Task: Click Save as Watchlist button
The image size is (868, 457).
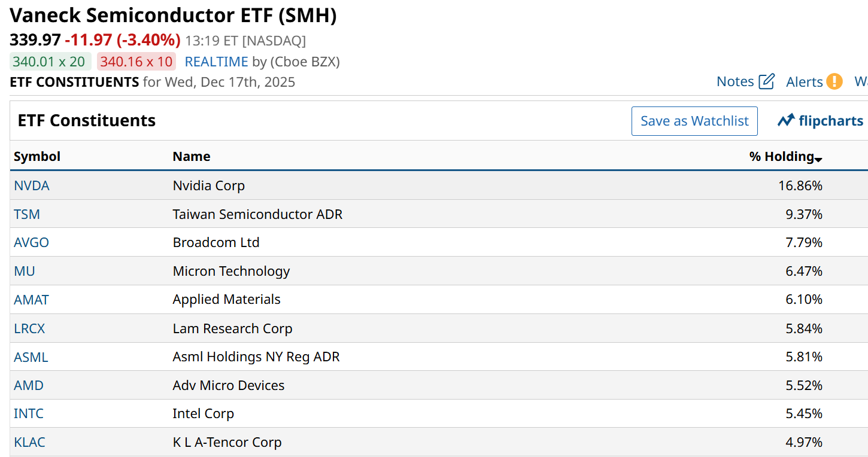Action: tap(694, 121)
